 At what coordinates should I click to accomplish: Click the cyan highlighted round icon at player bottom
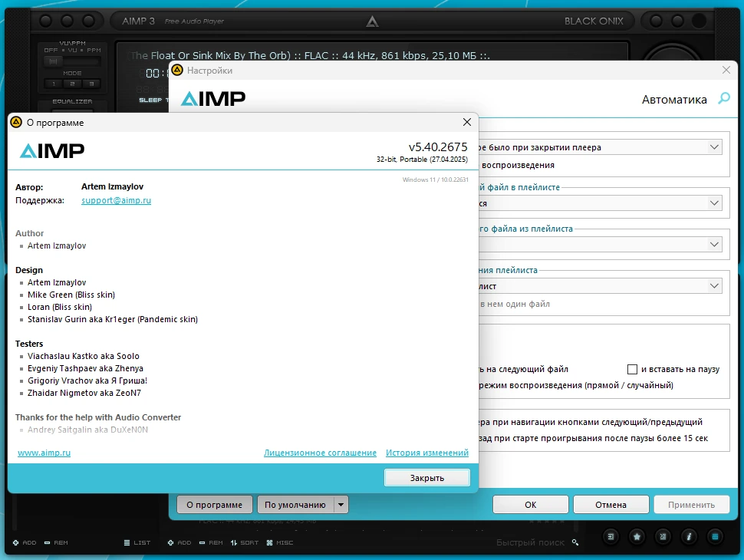click(x=715, y=537)
